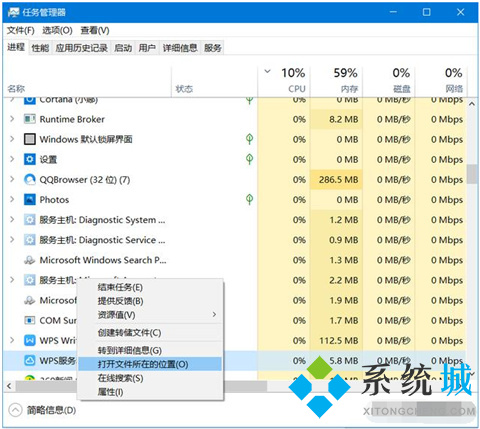This screenshot has width=480, height=429.
Task: Open the 查看(V) menu
Action: (x=95, y=30)
